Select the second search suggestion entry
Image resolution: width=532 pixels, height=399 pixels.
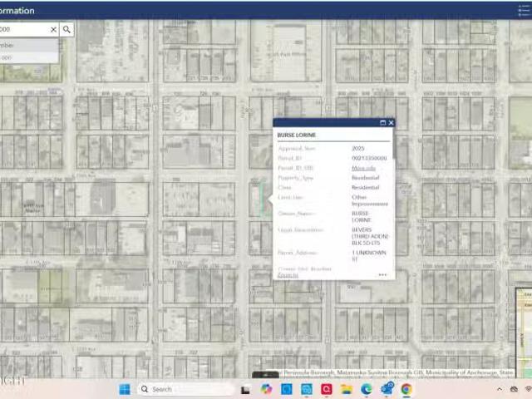tap(25, 57)
